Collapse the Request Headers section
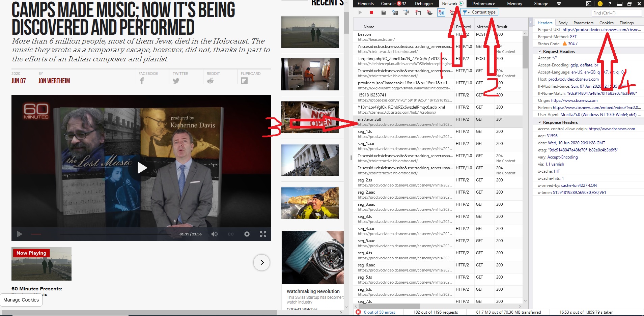 click(x=539, y=52)
